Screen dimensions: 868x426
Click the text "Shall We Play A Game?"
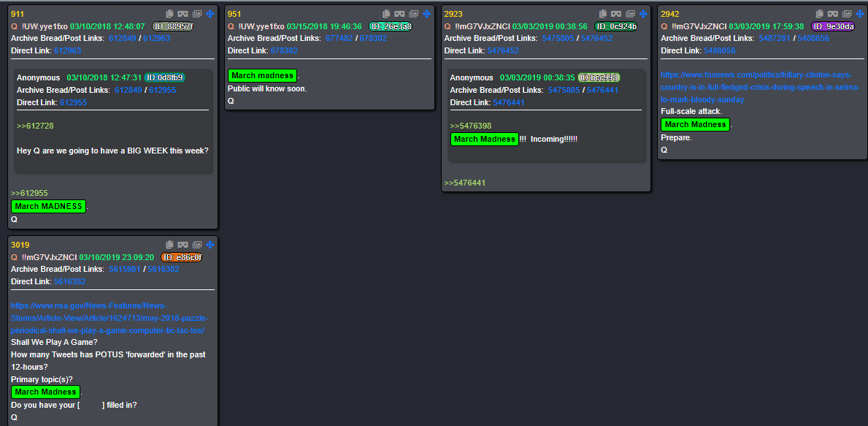(x=53, y=343)
